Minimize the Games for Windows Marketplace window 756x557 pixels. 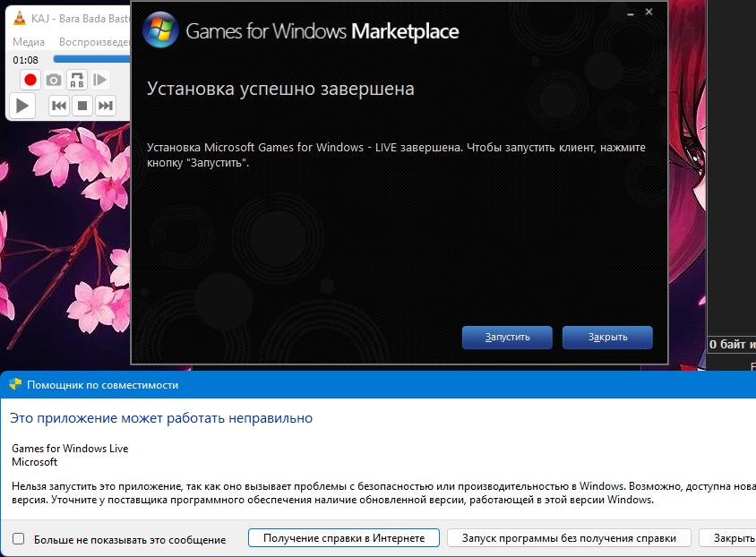pyautogui.click(x=631, y=13)
